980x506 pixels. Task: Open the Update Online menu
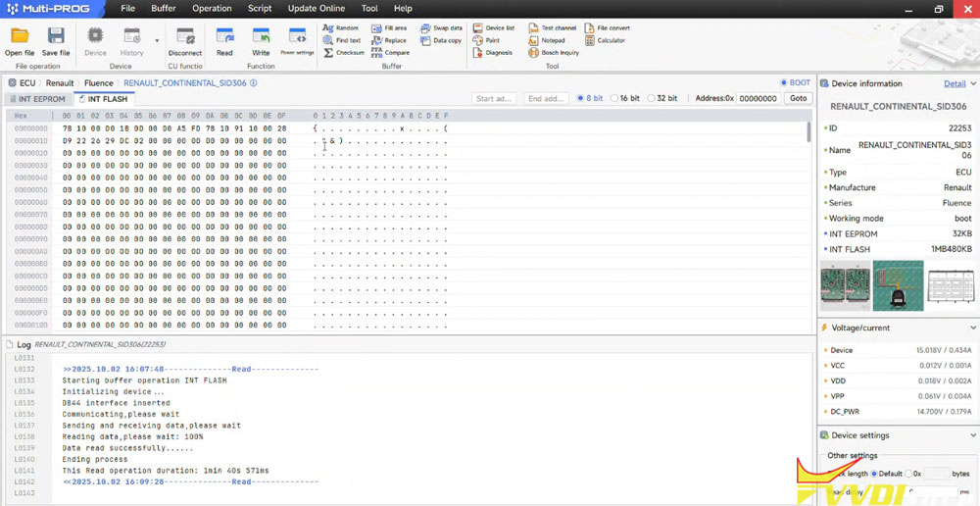pos(316,8)
